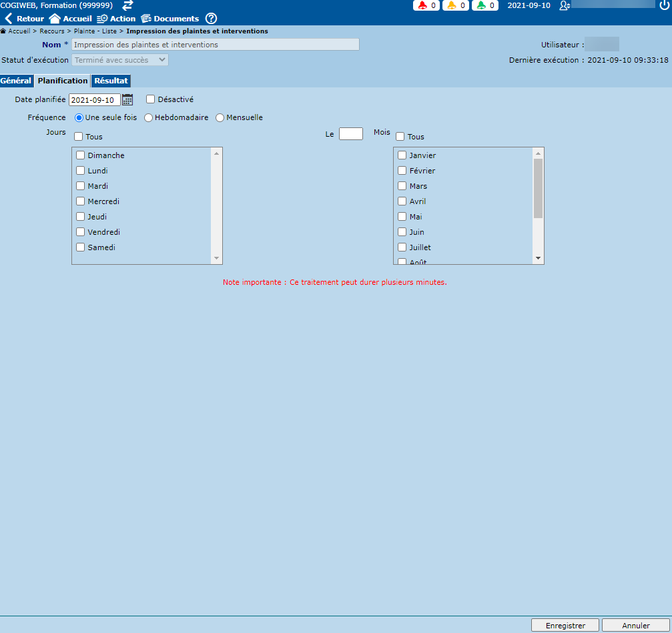Switch to the Général tab

coord(16,81)
